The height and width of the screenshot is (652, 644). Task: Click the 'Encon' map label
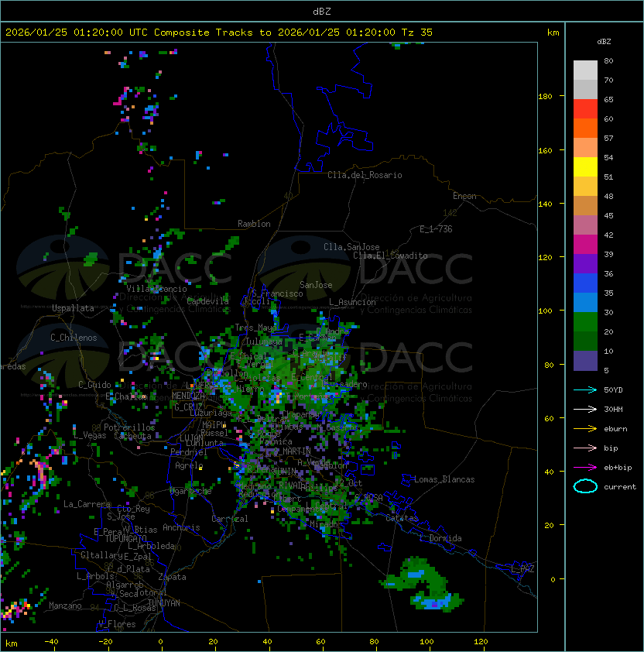click(x=464, y=196)
